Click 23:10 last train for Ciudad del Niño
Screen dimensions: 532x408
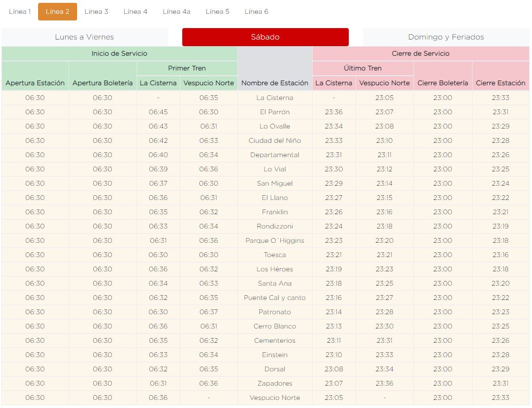(384, 140)
